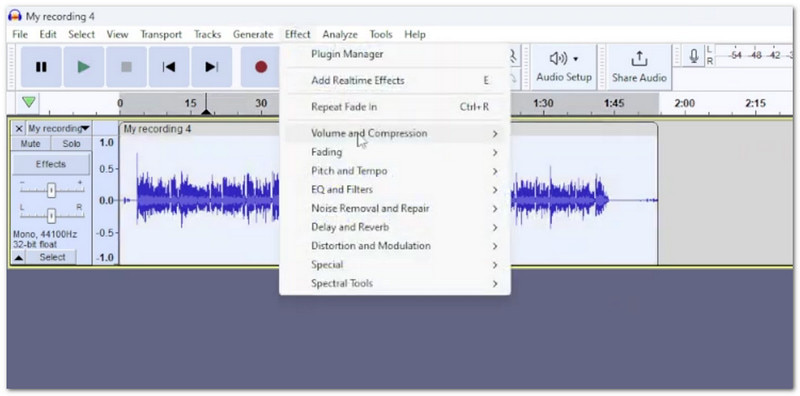Screen dimensions: 800x396
Task: Open the File menu
Action: (20, 35)
